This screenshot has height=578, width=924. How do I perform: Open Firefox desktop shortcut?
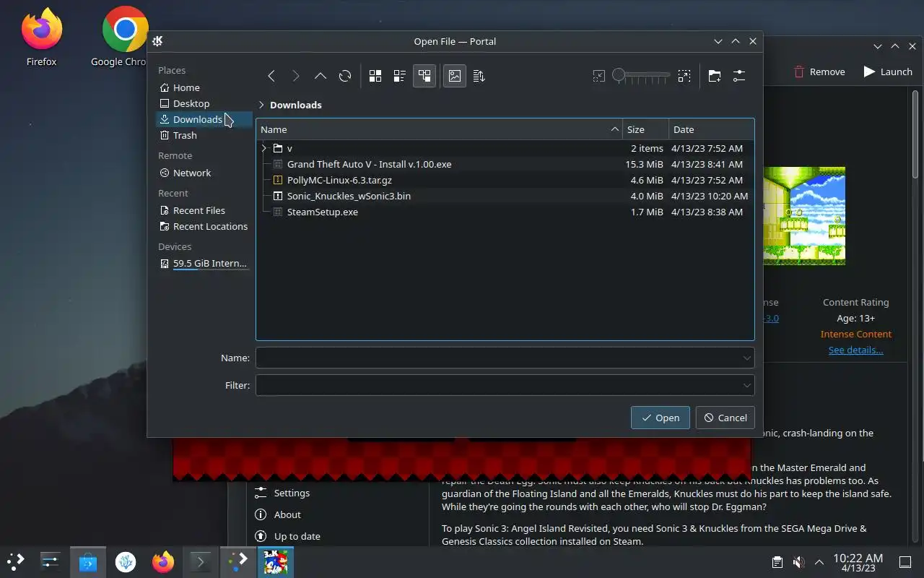(x=41, y=38)
